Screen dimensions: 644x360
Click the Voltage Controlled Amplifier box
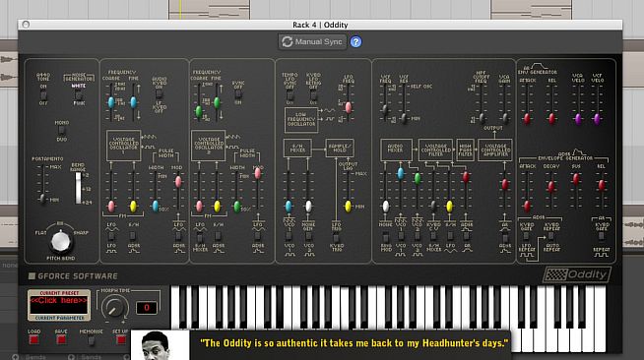click(495, 150)
